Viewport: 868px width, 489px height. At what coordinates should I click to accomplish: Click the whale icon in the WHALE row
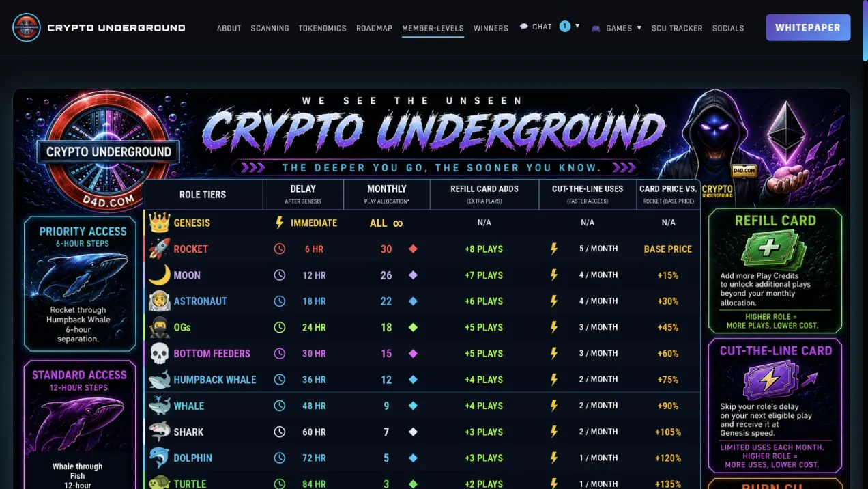pyautogui.click(x=159, y=406)
